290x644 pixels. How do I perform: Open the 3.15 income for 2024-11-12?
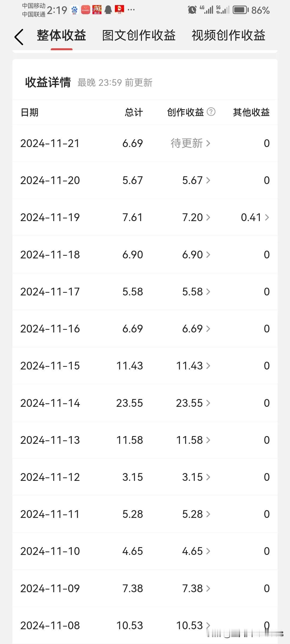[196, 477]
